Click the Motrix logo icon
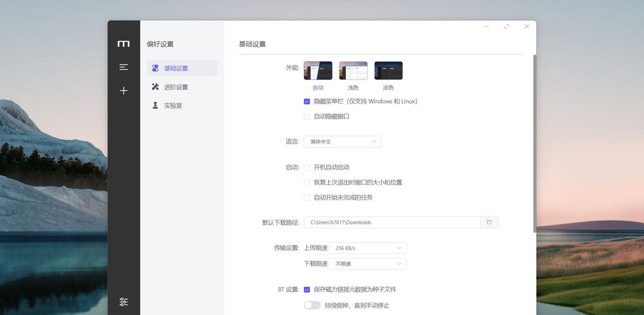644x315 pixels. click(123, 44)
